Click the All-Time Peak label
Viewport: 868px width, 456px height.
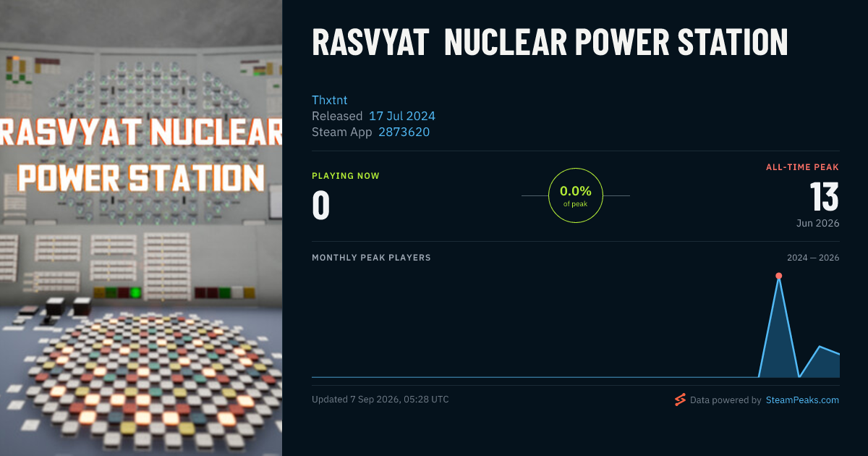point(802,167)
